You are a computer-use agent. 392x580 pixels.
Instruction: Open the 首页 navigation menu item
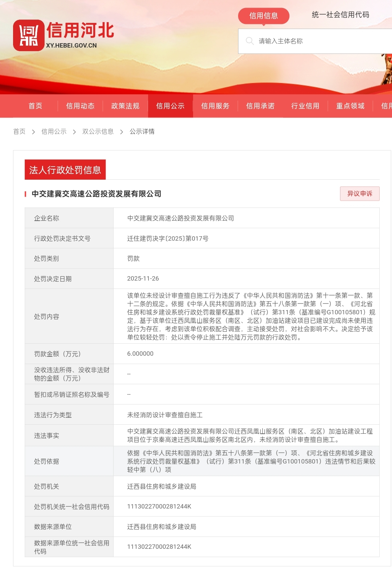36,106
